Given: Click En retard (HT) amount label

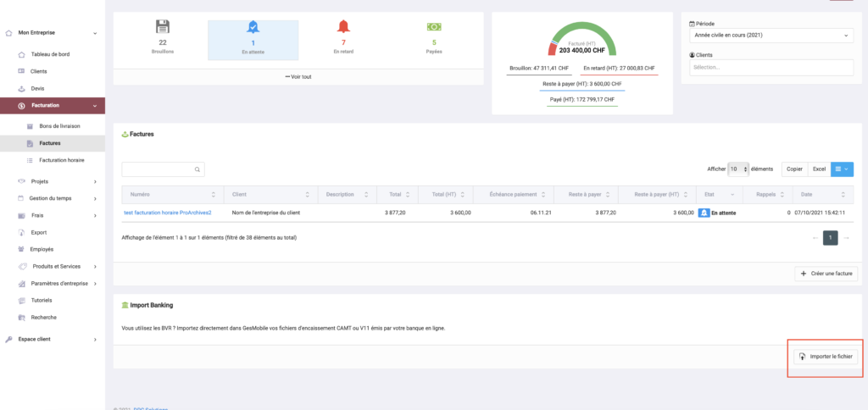Looking at the screenshot, I should coord(620,69).
